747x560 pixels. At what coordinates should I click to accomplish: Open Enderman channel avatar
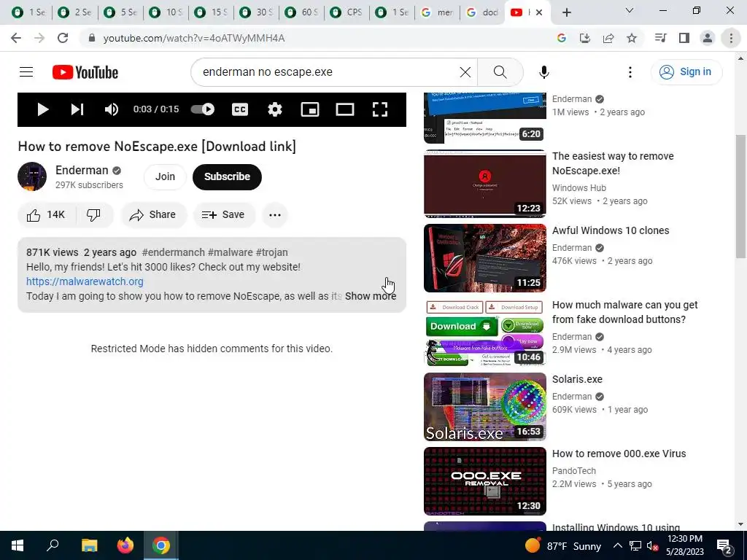click(x=32, y=176)
